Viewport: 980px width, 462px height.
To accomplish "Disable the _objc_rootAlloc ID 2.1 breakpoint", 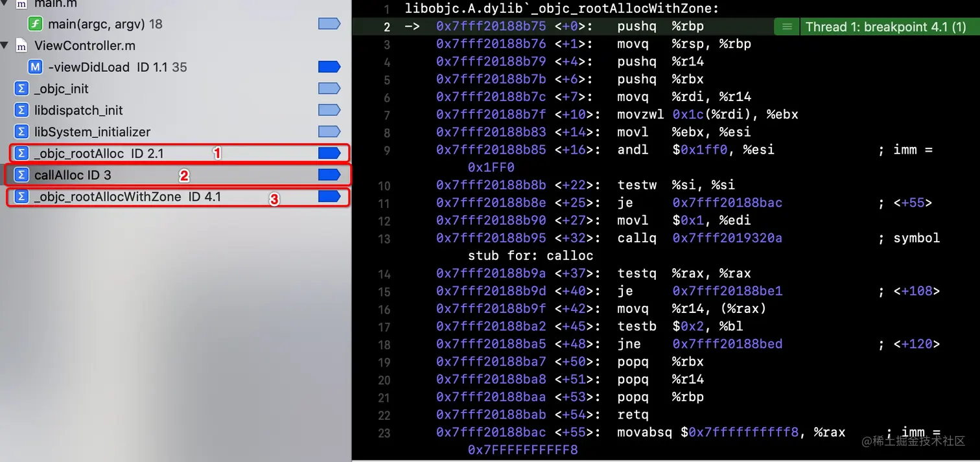I will click(x=329, y=153).
